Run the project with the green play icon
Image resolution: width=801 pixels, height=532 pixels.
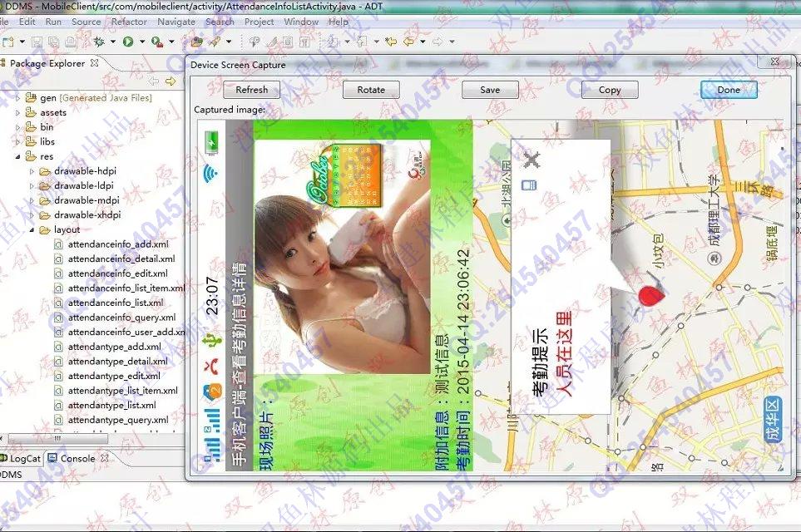point(128,42)
